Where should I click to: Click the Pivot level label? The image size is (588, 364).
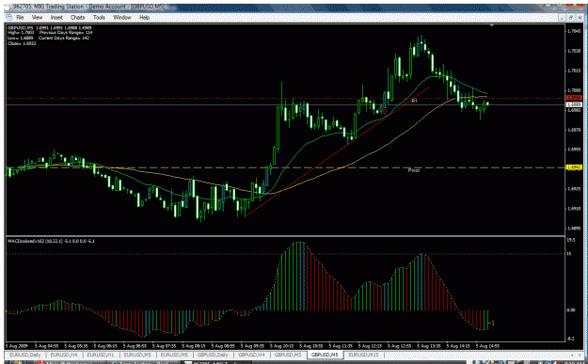point(414,170)
